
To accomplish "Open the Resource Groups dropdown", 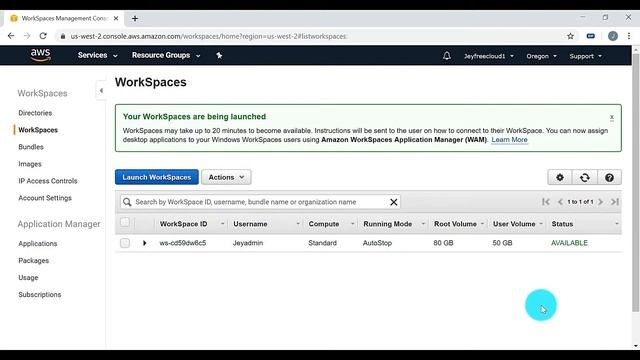I will click(166, 56).
